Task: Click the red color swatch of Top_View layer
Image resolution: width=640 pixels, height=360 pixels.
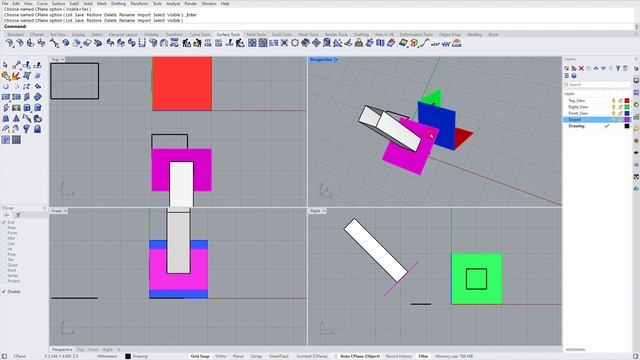Action: [x=627, y=100]
